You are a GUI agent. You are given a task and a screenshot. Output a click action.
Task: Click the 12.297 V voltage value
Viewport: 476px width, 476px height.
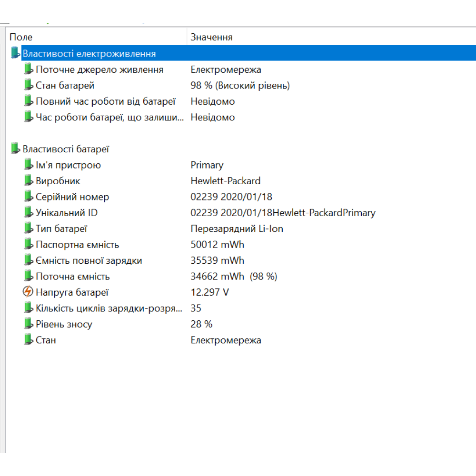click(209, 292)
